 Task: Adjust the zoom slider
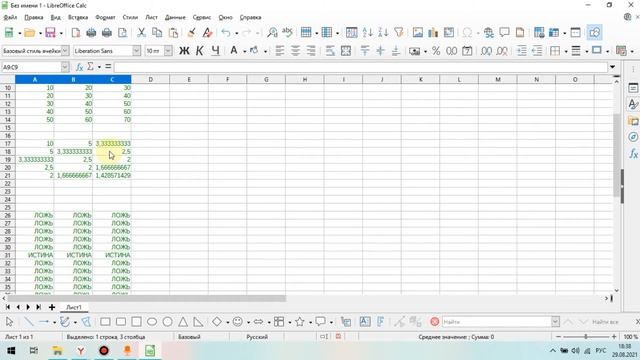(x=586, y=337)
